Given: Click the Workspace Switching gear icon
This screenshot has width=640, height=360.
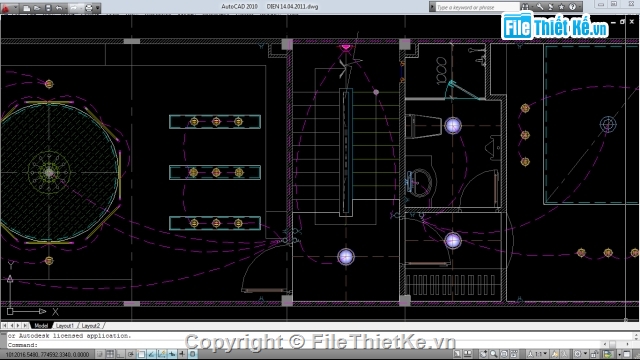Looking at the screenshot, I should [578, 353].
